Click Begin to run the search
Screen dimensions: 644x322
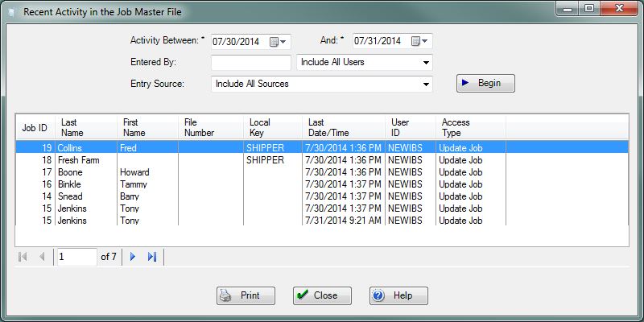click(x=485, y=83)
